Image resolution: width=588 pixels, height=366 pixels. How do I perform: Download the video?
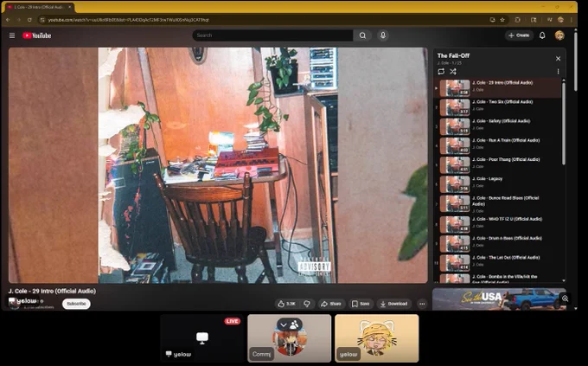[x=393, y=304]
